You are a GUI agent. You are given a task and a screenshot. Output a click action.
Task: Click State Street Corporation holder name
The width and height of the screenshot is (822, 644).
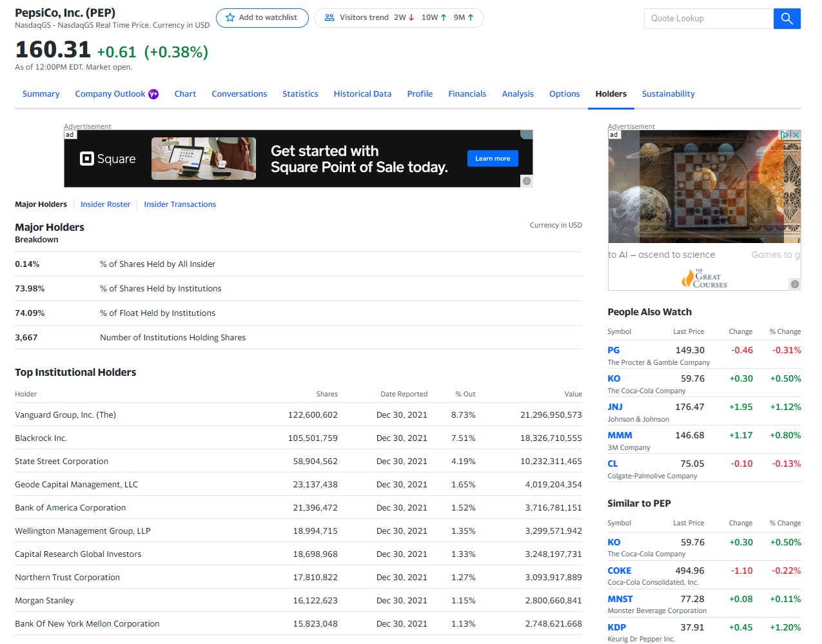click(61, 462)
